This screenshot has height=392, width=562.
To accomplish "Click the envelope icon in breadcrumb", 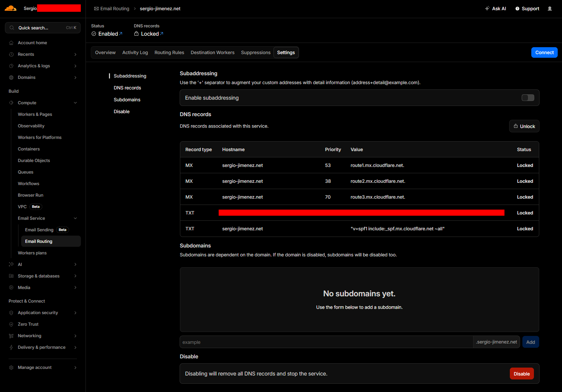I will 96,9.
